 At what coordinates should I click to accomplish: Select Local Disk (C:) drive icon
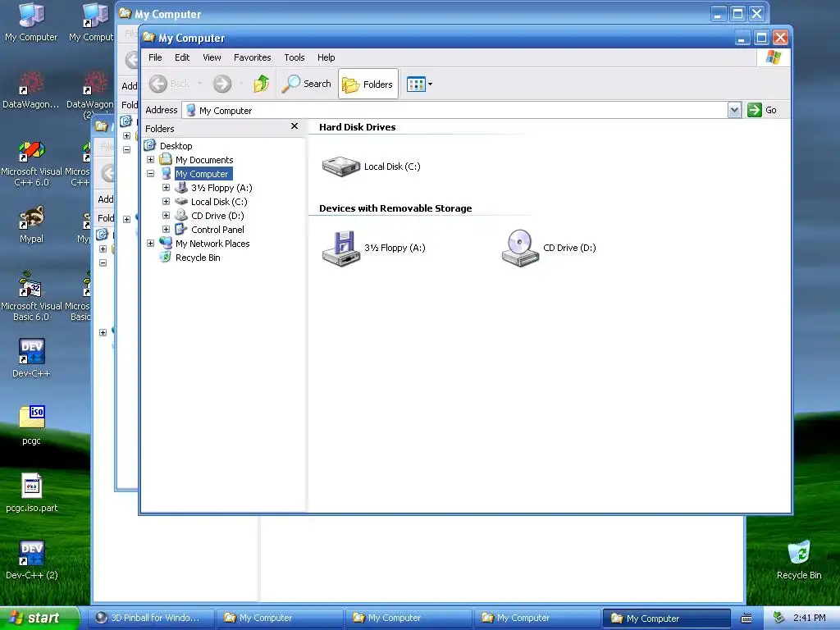(x=340, y=166)
